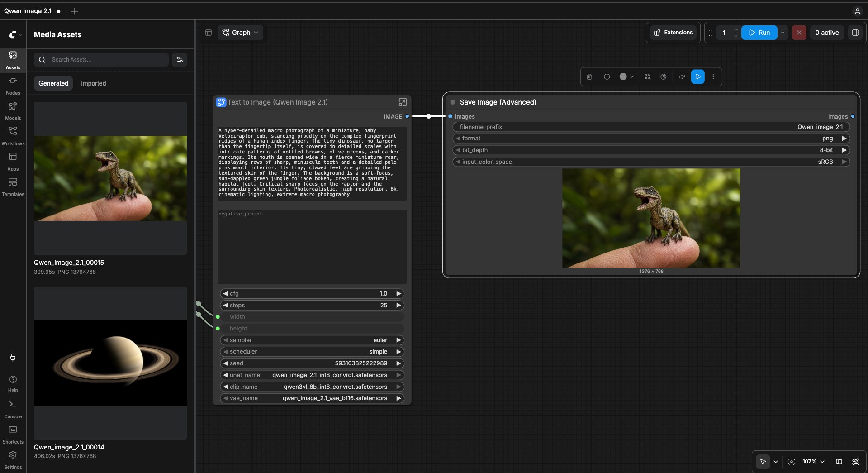The width and height of the screenshot is (868, 473).
Task: Open the Workflows sidebar panel
Action: pos(13,136)
